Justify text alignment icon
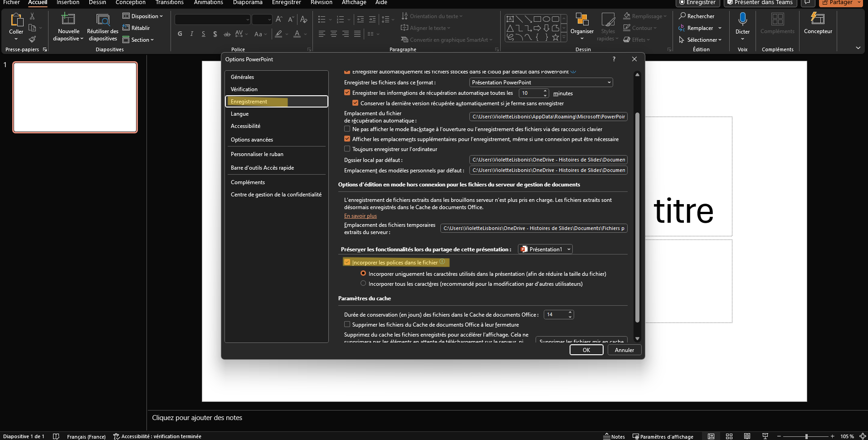The width and height of the screenshot is (868, 440). [x=357, y=34]
